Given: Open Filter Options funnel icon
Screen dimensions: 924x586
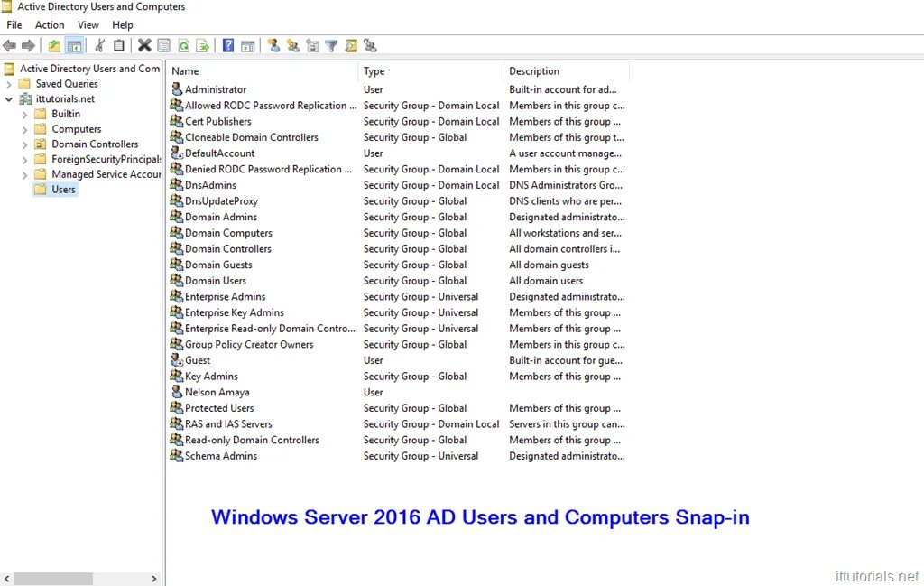Looking at the screenshot, I should point(332,45).
